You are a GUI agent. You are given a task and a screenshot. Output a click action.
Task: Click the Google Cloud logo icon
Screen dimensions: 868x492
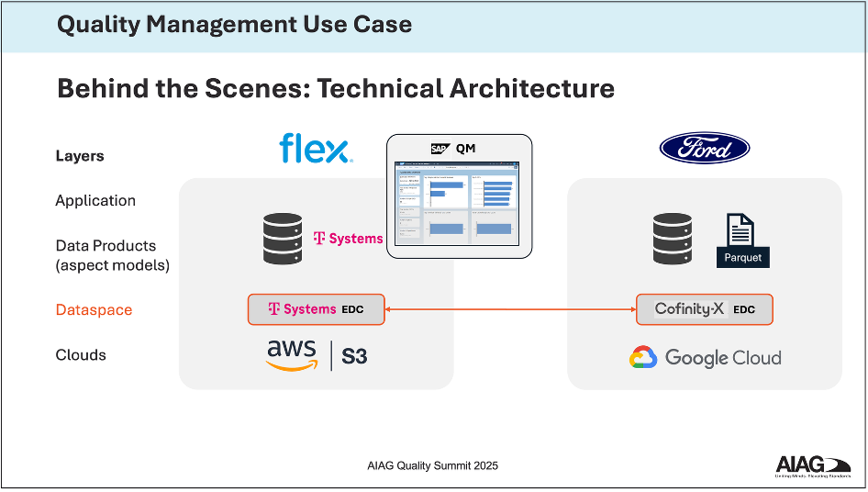tap(644, 358)
